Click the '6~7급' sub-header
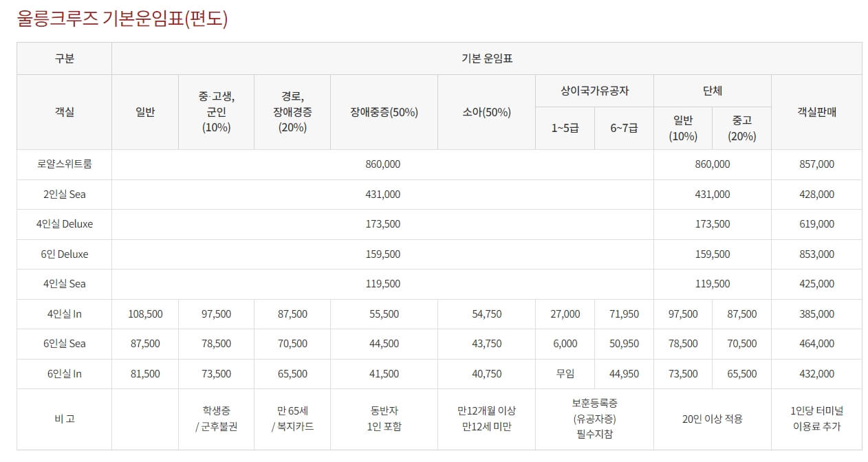The height and width of the screenshot is (462, 868). pos(625,128)
